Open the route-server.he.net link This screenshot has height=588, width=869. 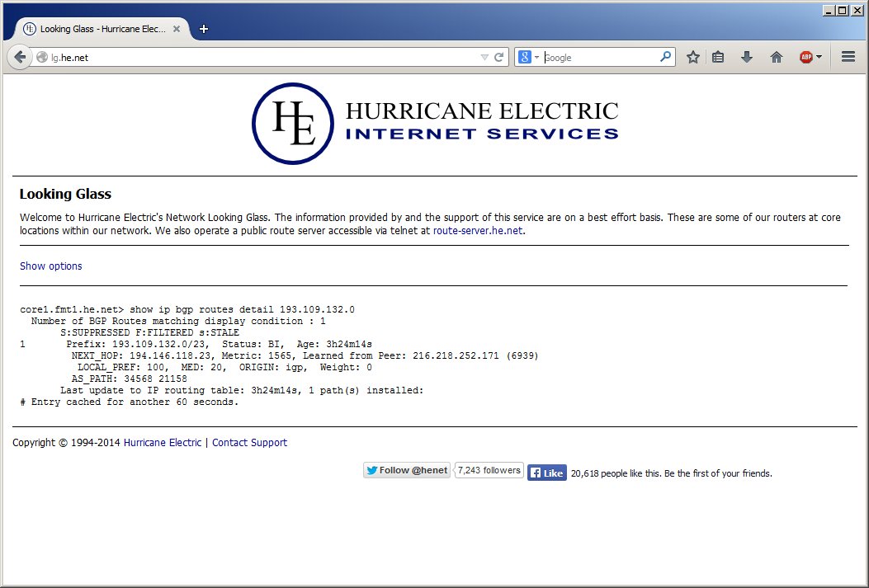pyautogui.click(x=478, y=231)
